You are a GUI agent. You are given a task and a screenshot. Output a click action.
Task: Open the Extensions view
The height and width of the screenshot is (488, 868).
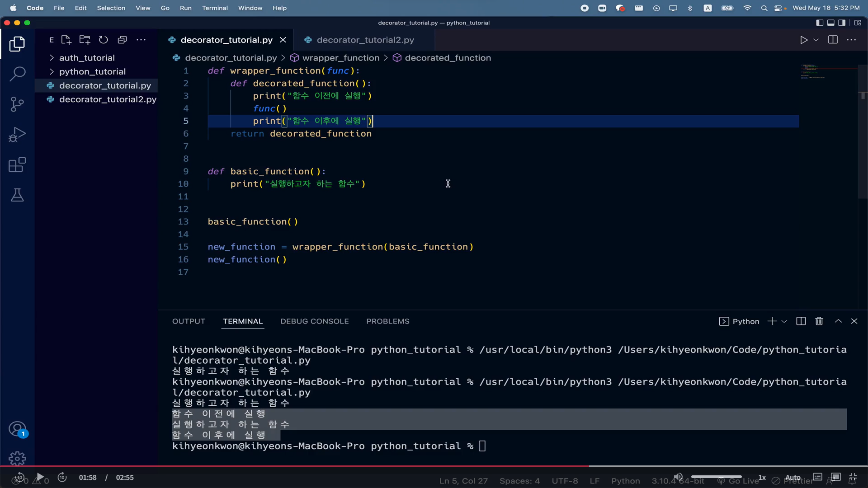[x=17, y=165]
